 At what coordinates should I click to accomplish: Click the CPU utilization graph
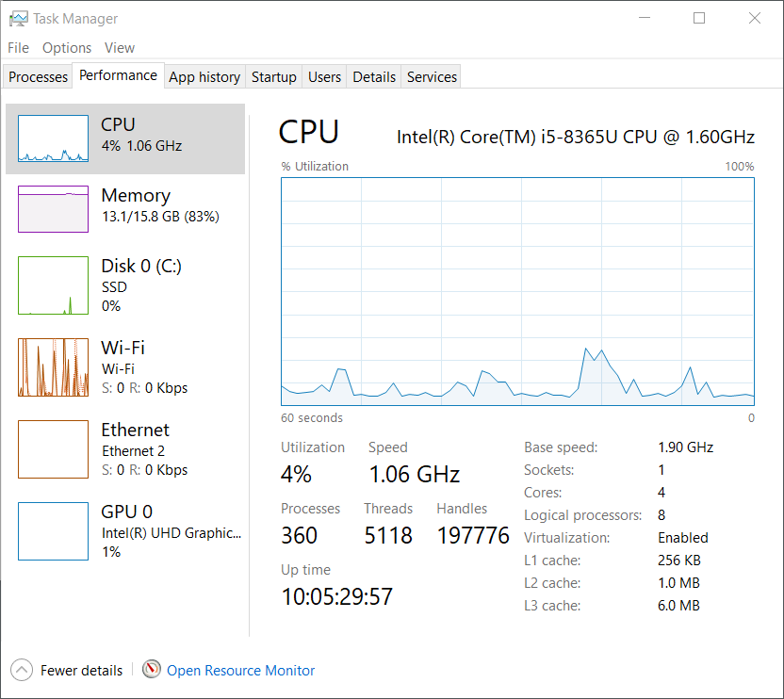click(x=517, y=291)
